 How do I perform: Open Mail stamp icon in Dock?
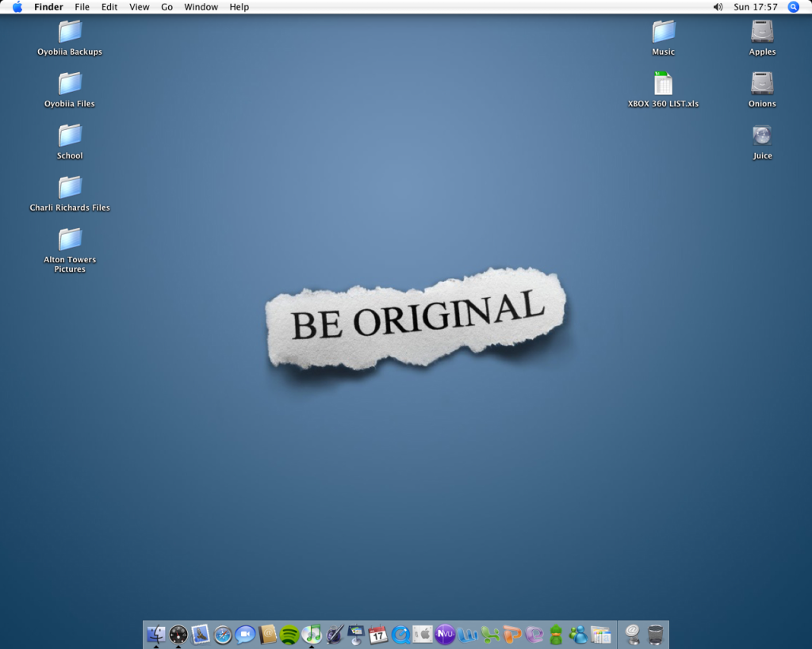pyautogui.click(x=201, y=634)
